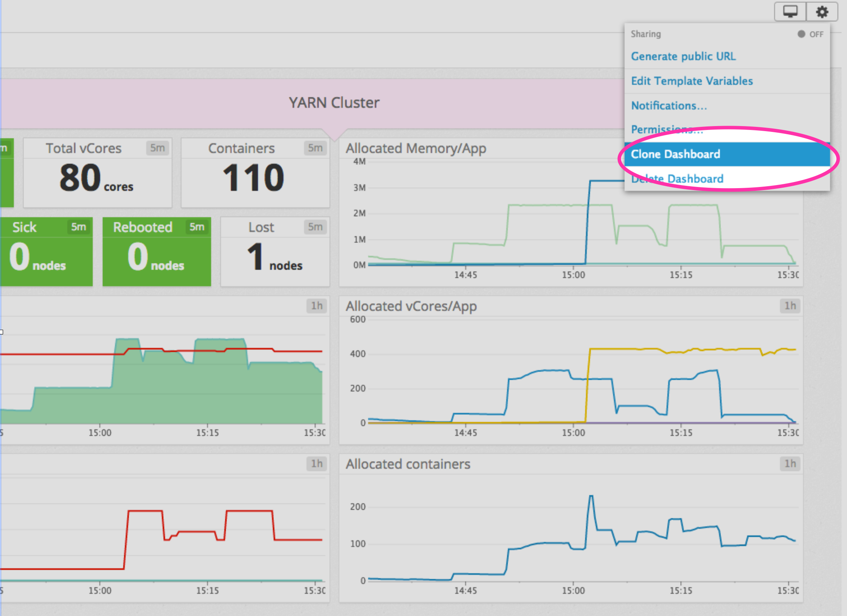Click the 1h badge on the bottom-left graph
The image size is (847, 616).
pos(316,464)
